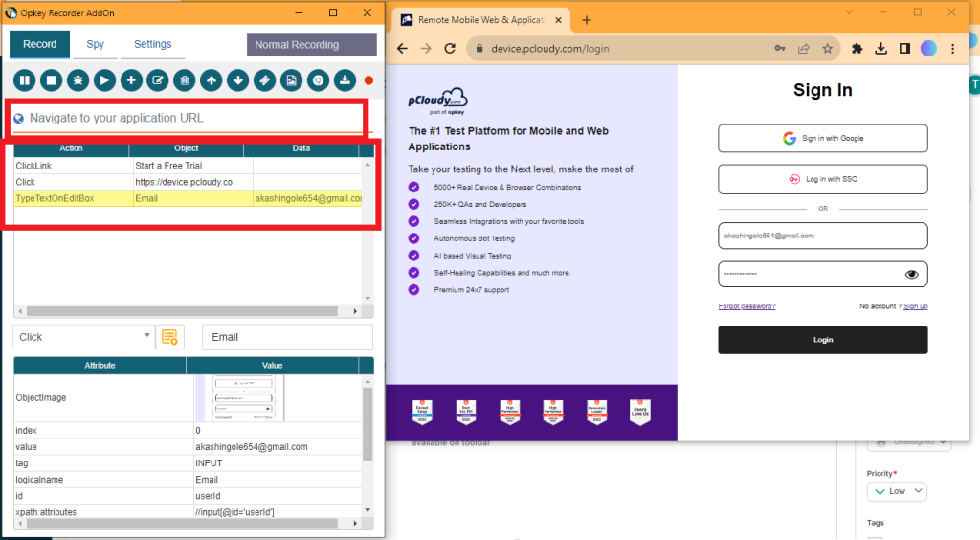Play back the recorded steps

click(105, 80)
